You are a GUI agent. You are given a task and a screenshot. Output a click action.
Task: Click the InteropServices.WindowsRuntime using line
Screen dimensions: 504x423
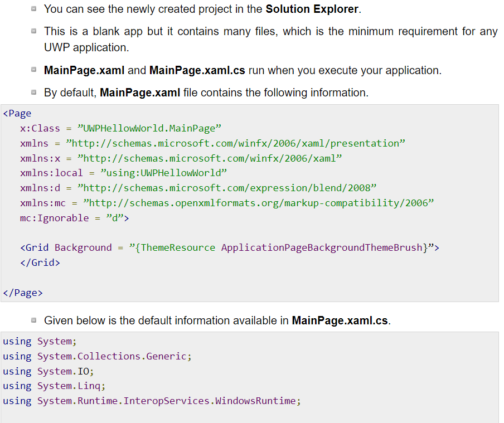click(x=151, y=400)
